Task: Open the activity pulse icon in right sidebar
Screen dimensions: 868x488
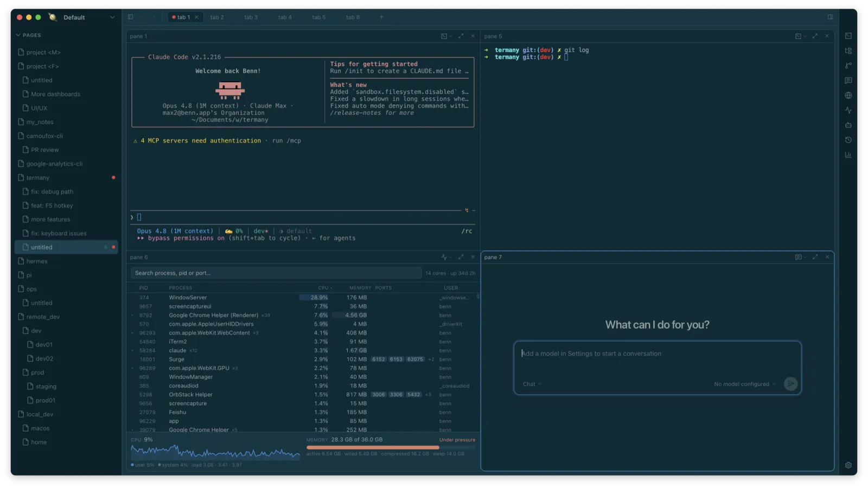Action: (x=848, y=110)
